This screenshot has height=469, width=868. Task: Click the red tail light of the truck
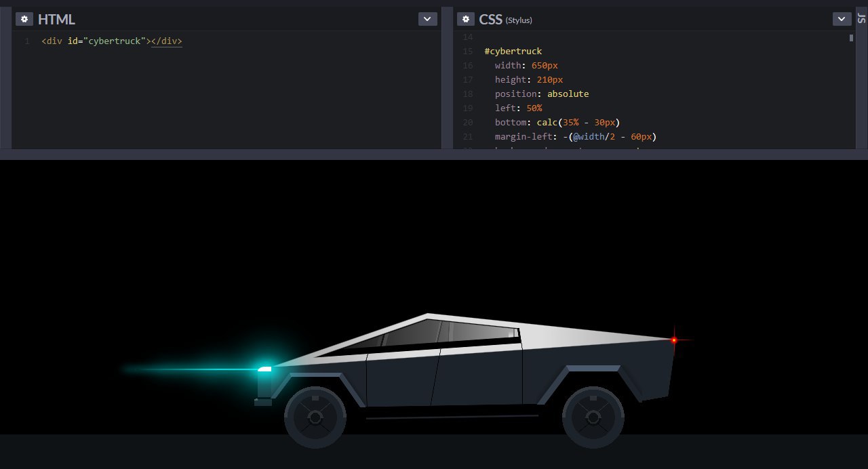[674, 340]
